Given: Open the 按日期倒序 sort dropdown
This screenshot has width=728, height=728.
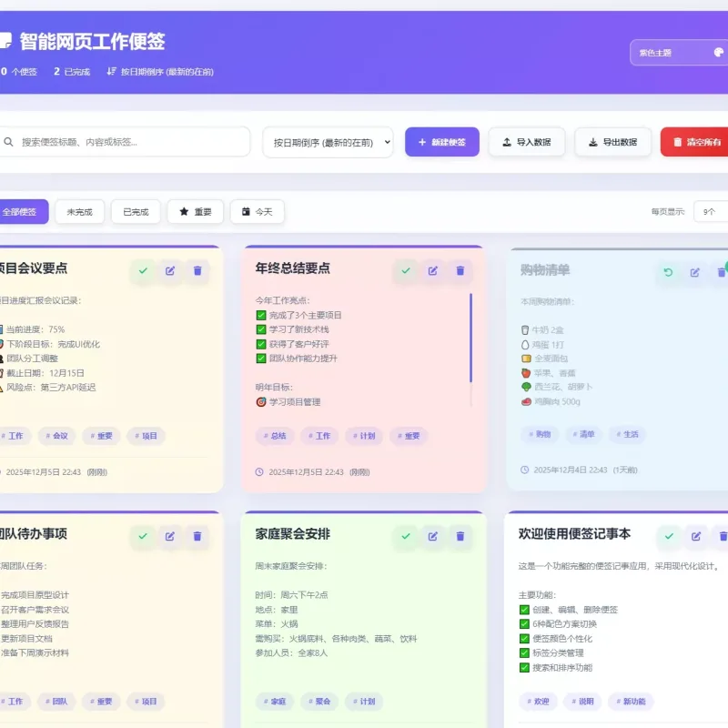Looking at the screenshot, I should (x=328, y=142).
